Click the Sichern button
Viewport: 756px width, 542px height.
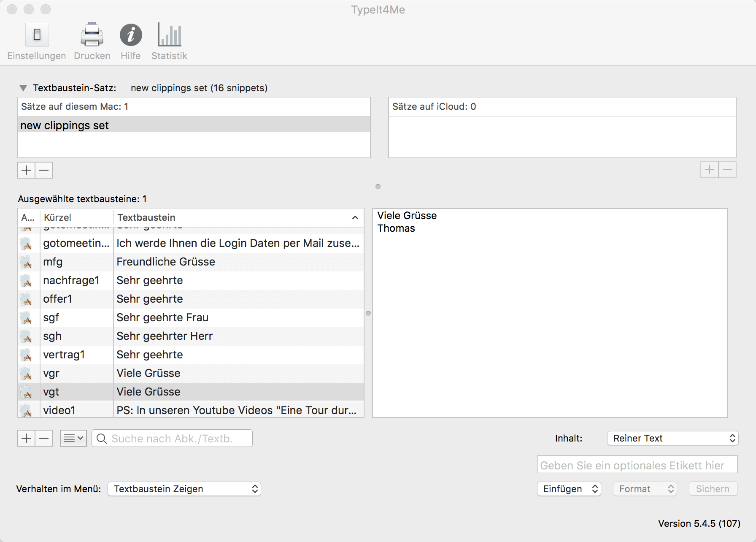[713, 489]
